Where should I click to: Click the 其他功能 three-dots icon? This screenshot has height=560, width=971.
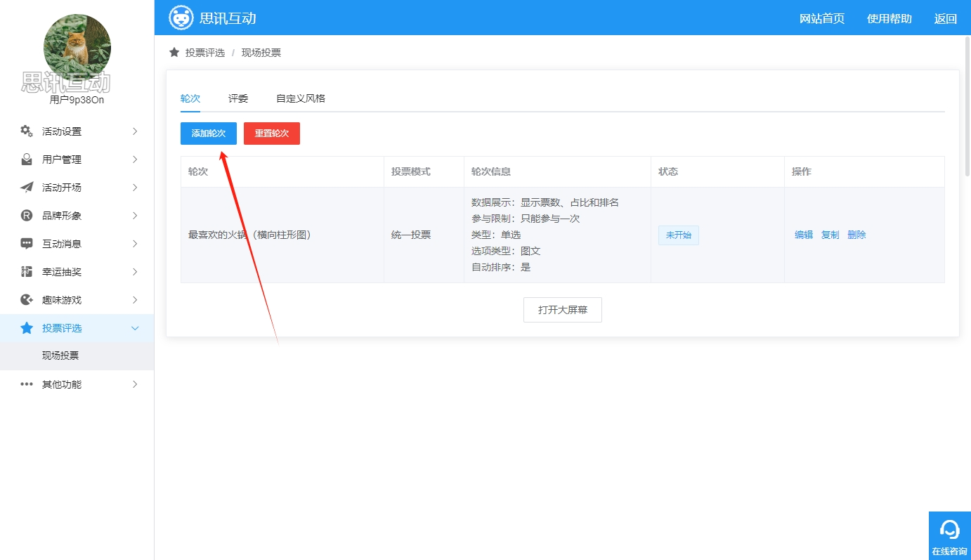point(27,384)
